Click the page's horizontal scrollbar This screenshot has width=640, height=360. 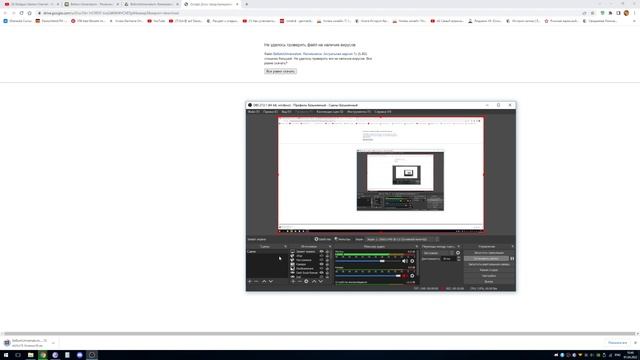point(319,333)
